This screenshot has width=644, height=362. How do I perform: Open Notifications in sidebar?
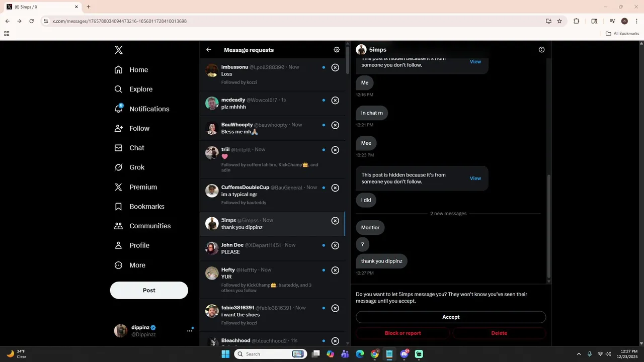pyautogui.click(x=142, y=109)
